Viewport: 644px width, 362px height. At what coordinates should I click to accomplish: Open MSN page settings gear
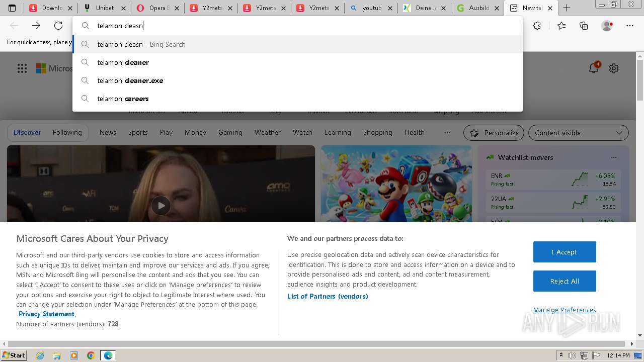click(x=614, y=68)
